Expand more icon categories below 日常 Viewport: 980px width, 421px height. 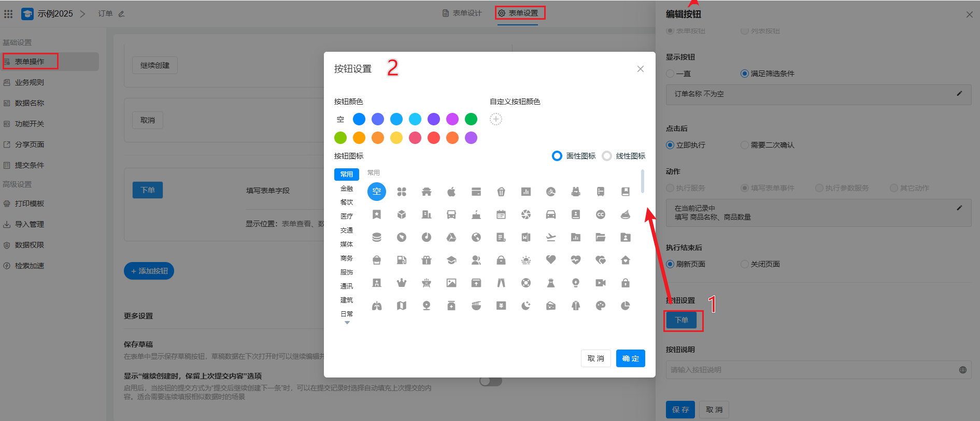coord(347,323)
